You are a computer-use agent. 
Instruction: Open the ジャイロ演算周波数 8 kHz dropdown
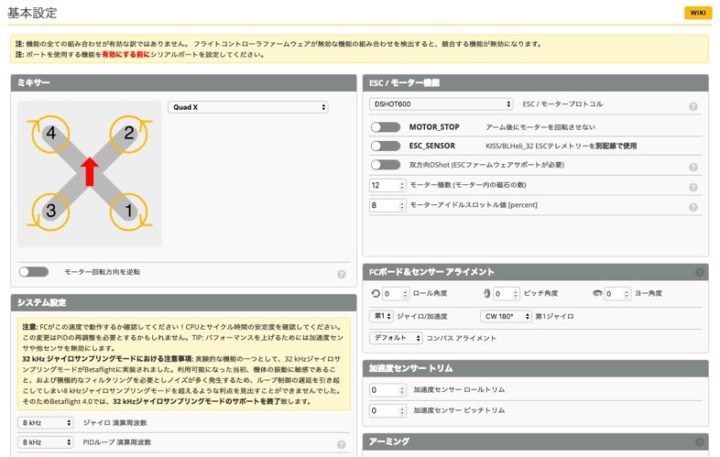(45, 423)
